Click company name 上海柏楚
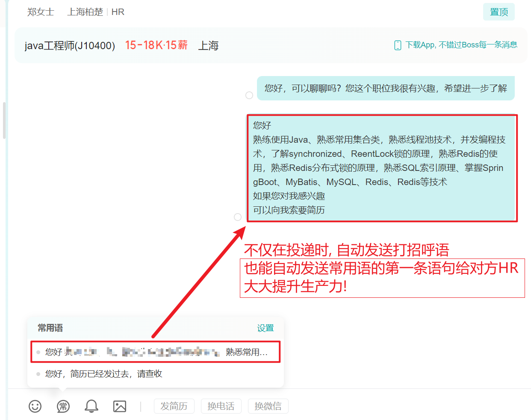531x420 pixels. point(85,12)
